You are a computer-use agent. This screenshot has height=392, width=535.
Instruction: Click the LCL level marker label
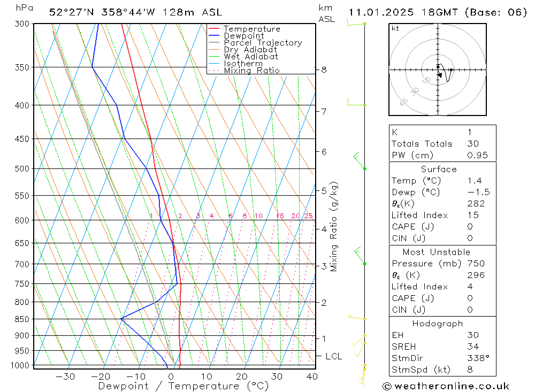click(333, 356)
